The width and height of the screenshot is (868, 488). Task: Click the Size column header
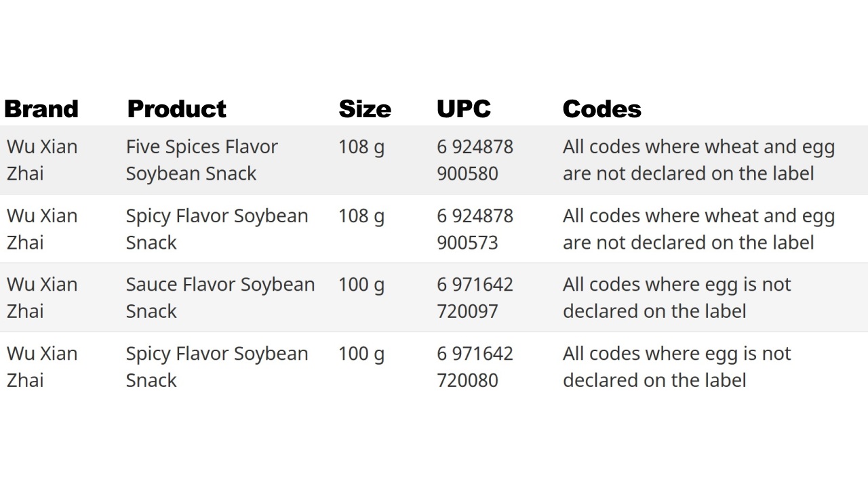pyautogui.click(x=365, y=108)
